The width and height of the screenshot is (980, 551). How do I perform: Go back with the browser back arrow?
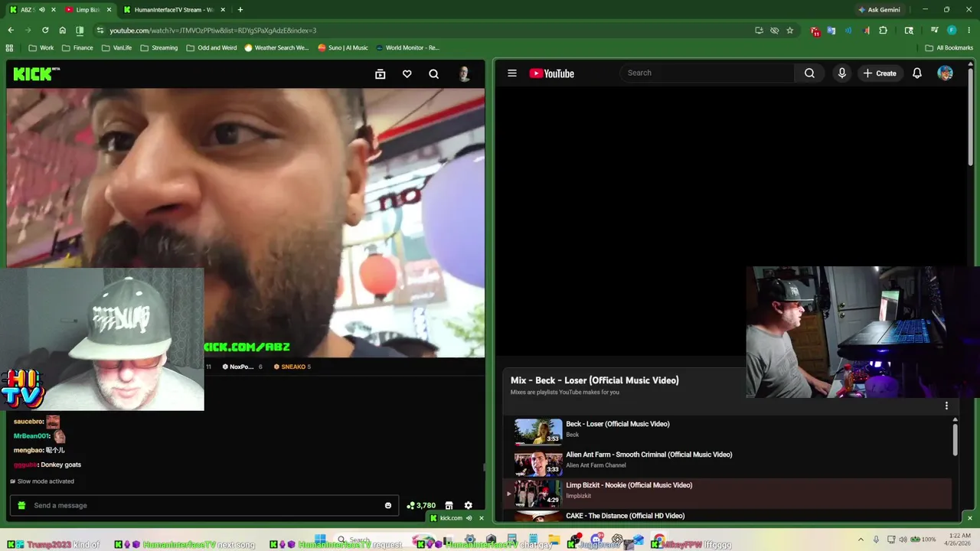[11, 31]
